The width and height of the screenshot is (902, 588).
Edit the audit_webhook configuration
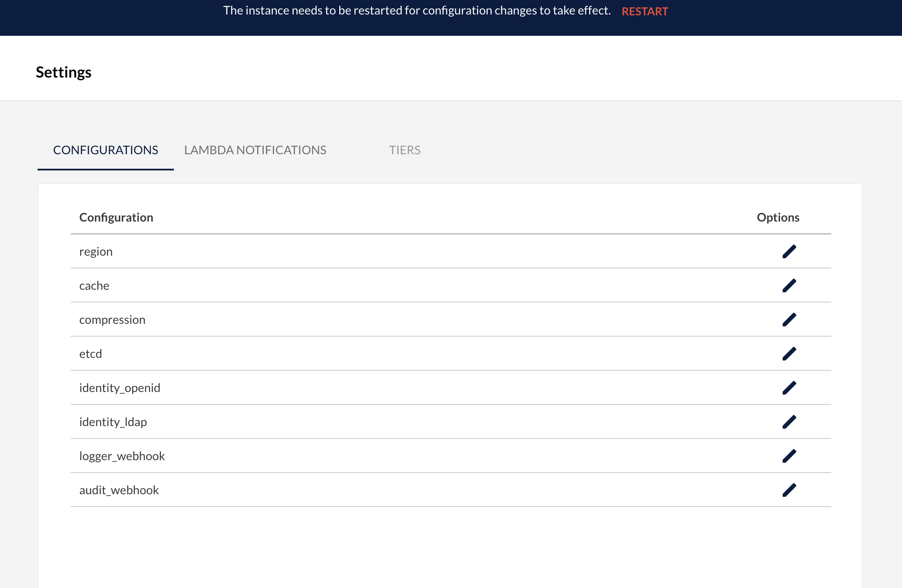click(x=789, y=490)
